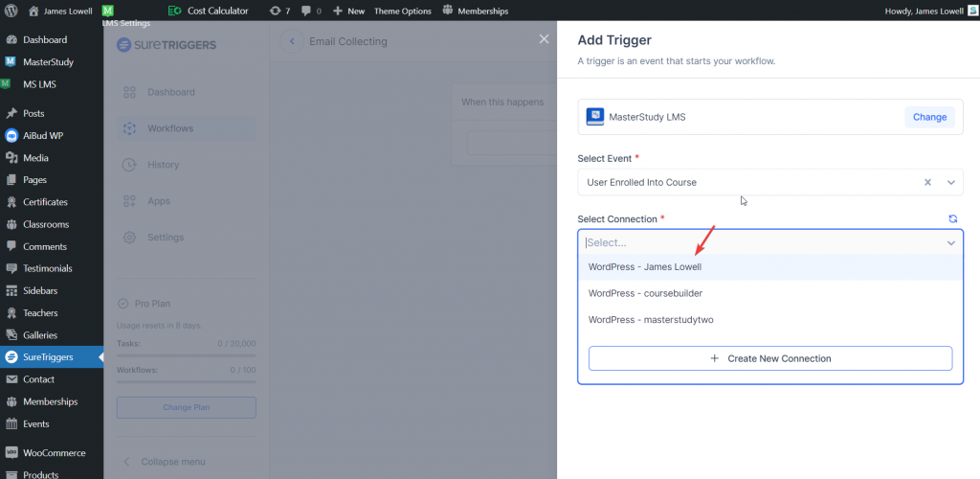Click the MasterStudy LMS app icon
Image resolution: width=980 pixels, height=479 pixels.
pos(595,117)
